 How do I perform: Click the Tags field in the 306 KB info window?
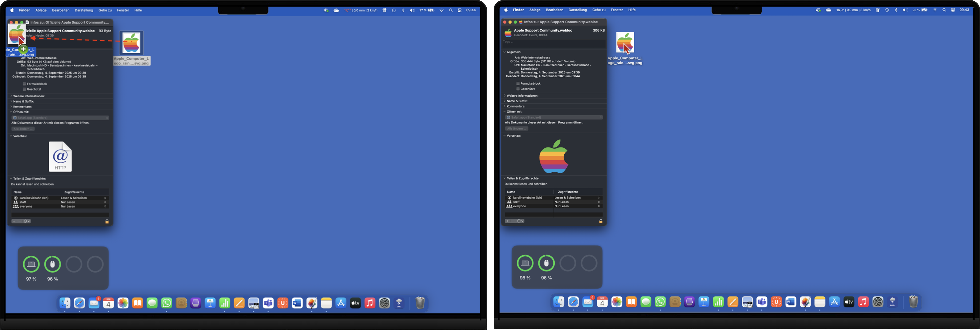pyautogui.click(x=554, y=42)
